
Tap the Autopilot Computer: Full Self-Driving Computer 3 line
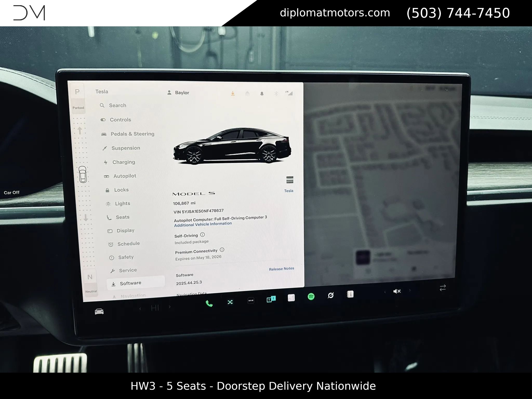tap(220, 219)
